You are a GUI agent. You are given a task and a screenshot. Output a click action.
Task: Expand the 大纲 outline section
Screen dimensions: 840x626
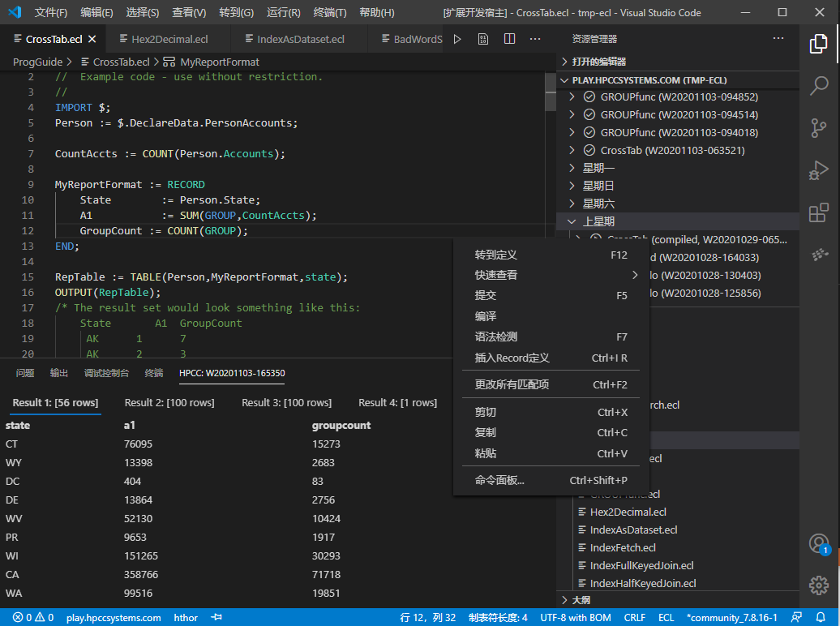(678, 600)
